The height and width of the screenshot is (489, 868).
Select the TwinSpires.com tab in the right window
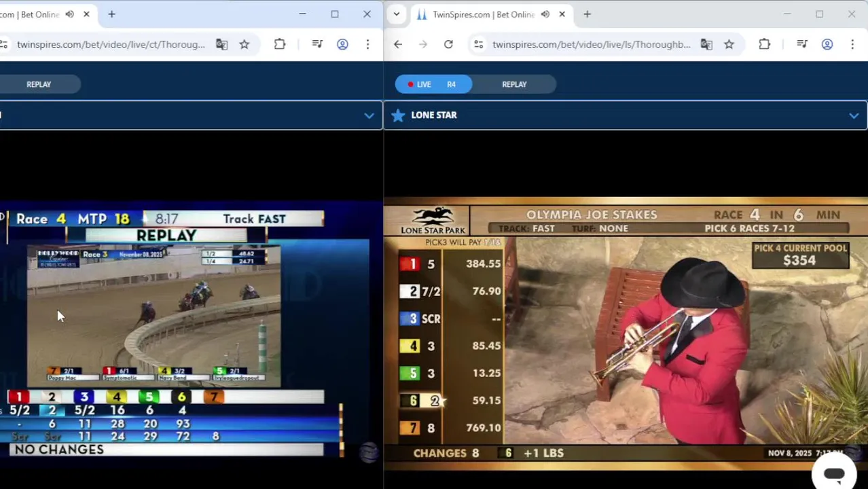(x=484, y=14)
